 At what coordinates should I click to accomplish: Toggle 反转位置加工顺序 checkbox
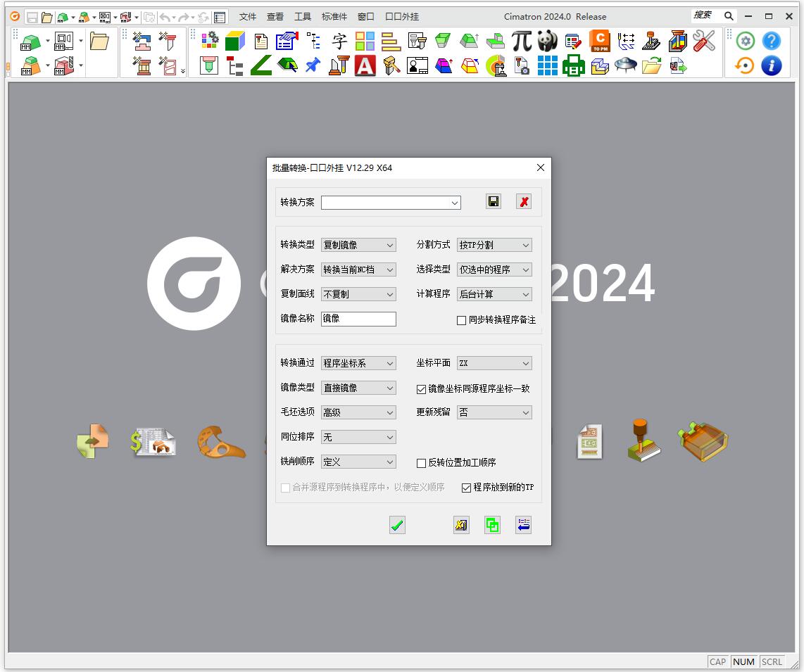(422, 463)
